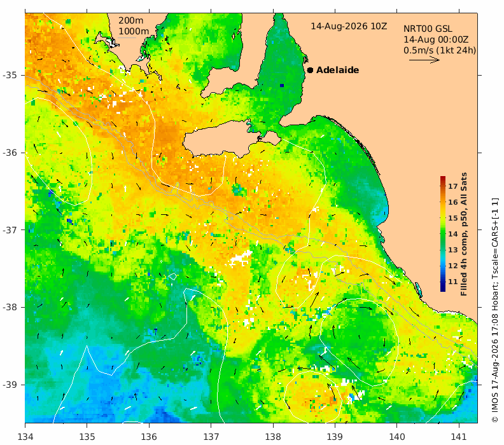Click the 200m depth contour label
Screen dimensions: 504x445
(131, 20)
